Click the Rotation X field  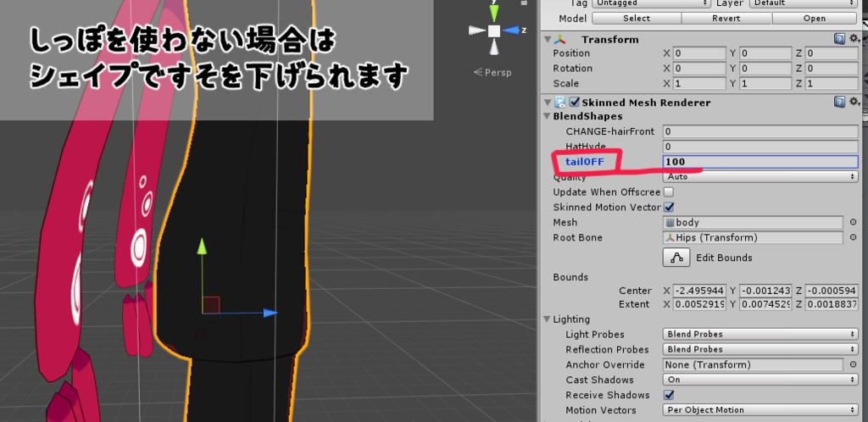(x=699, y=69)
